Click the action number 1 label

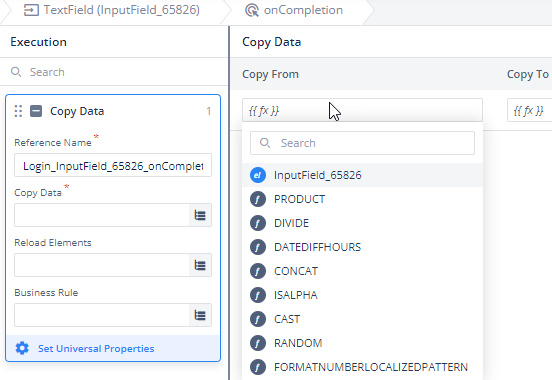(x=209, y=111)
